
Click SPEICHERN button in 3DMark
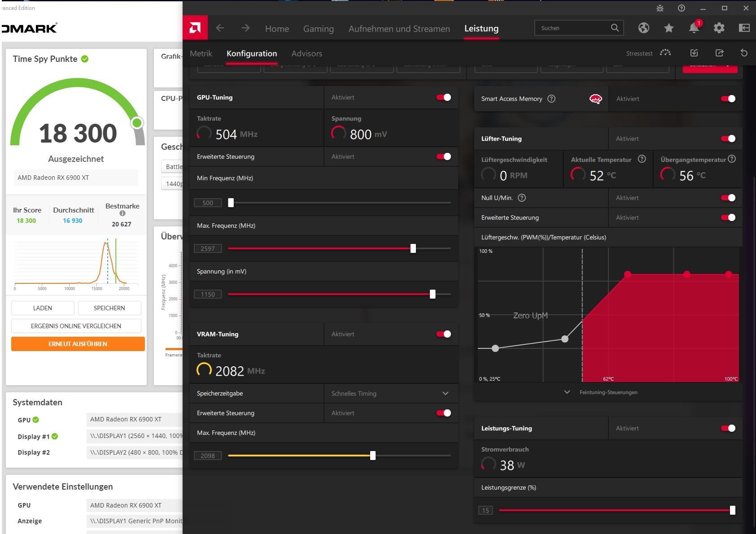109,308
